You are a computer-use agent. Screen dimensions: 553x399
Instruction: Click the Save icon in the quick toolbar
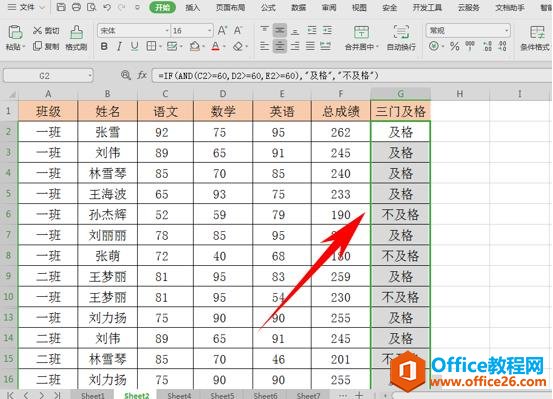(x=61, y=7)
